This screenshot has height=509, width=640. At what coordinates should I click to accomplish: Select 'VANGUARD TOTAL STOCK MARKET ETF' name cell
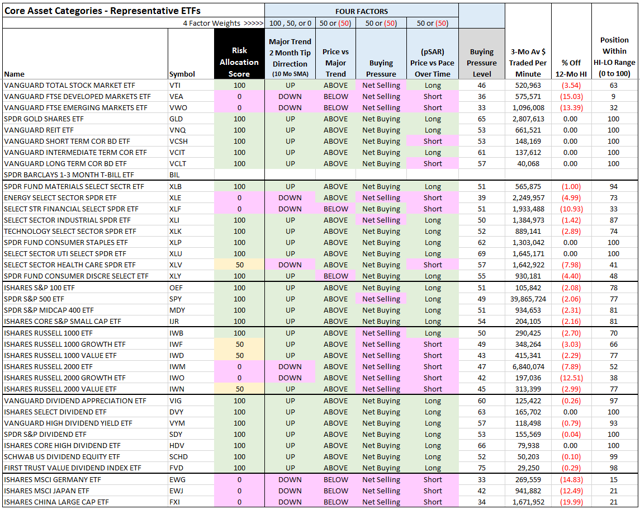69,85
